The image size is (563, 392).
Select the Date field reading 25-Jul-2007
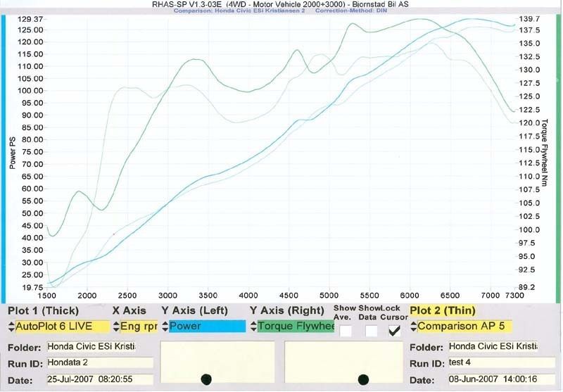99,380
